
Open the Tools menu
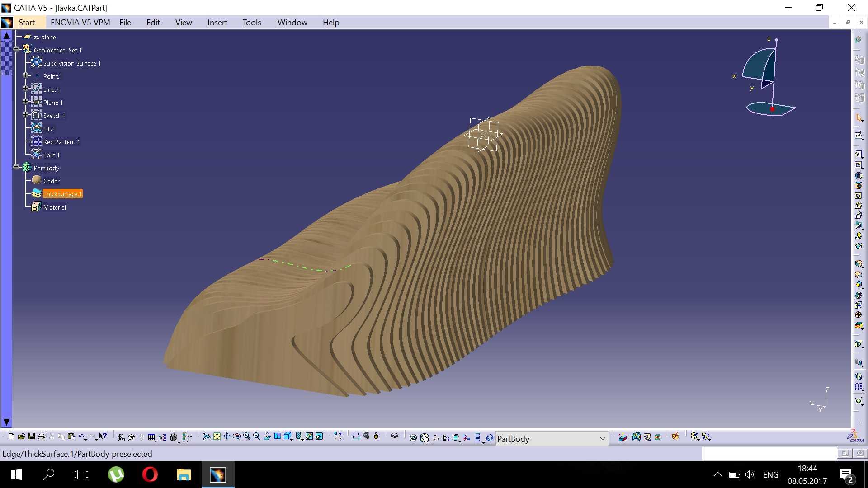[x=252, y=23]
